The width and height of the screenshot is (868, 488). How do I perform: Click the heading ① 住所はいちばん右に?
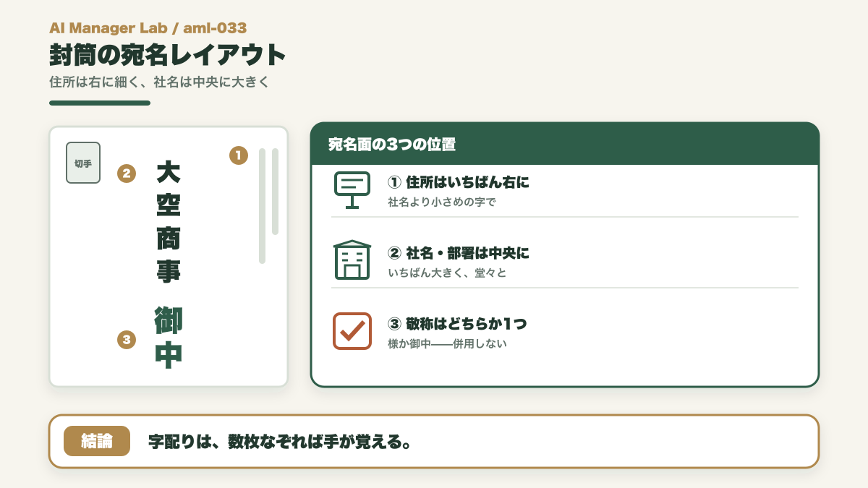coord(459,182)
